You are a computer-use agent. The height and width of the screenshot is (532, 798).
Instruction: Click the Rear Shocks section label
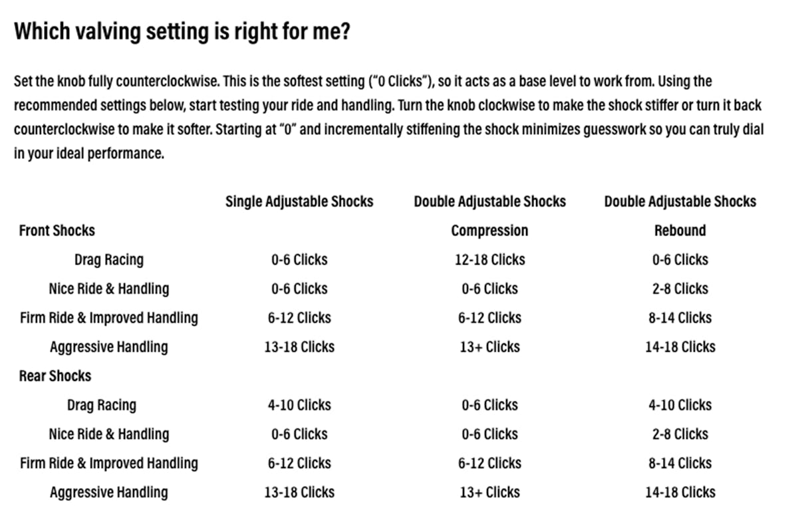55,376
